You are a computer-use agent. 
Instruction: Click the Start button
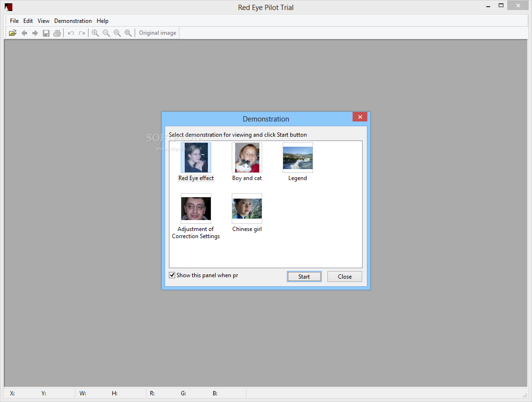coord(304,276)
